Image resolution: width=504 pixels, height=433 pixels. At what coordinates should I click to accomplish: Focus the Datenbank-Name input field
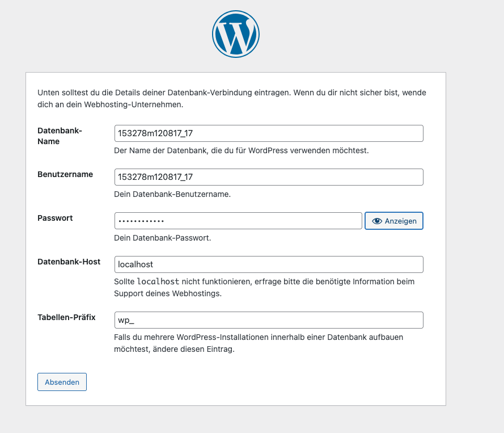point(269,133)
